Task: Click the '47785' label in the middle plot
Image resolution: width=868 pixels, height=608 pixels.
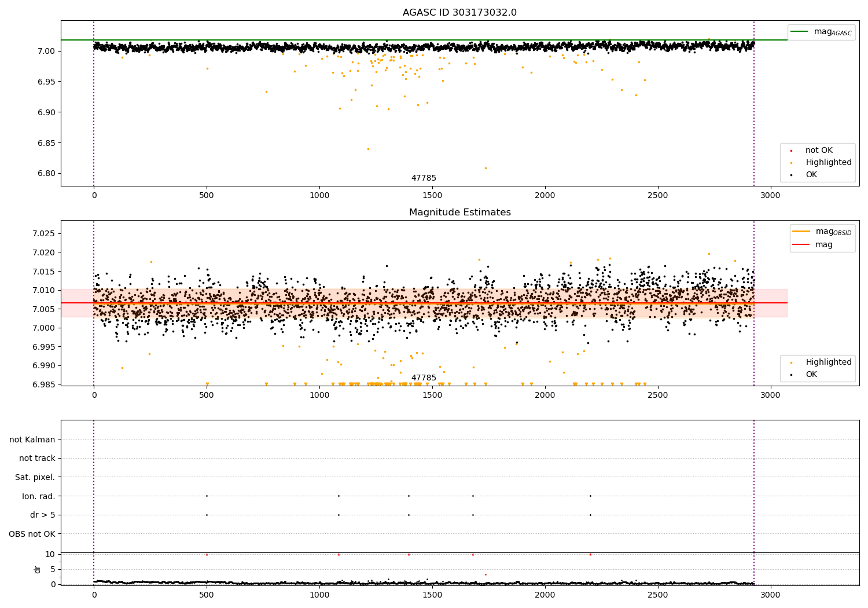Action: [424, 378]
